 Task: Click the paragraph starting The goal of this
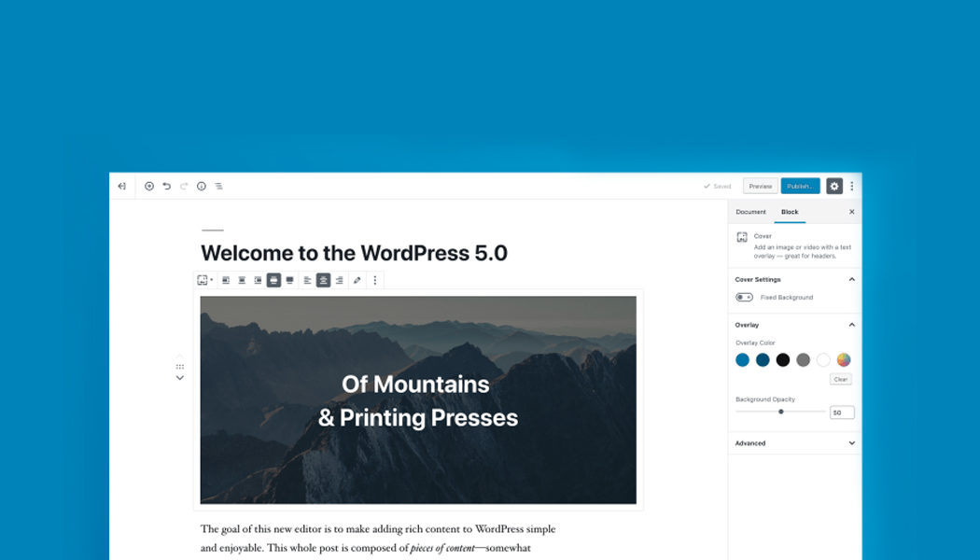tap(377, 539)
